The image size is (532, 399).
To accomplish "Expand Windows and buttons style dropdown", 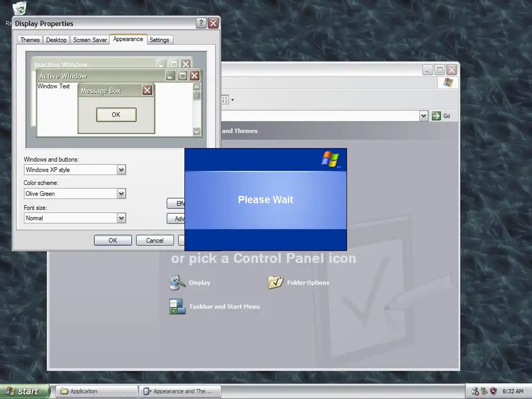I will (121, 170).
